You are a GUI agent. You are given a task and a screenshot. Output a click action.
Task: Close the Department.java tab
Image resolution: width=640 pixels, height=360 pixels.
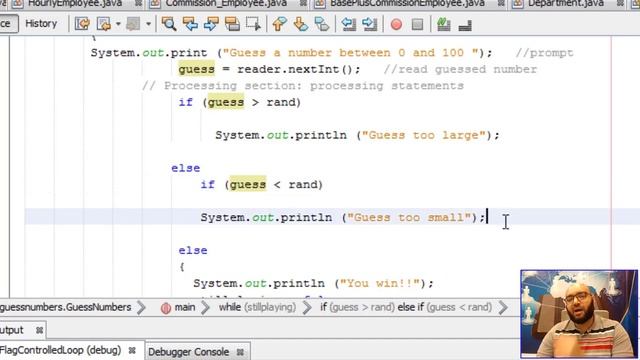pyautogui.click(x=620, y=4)
